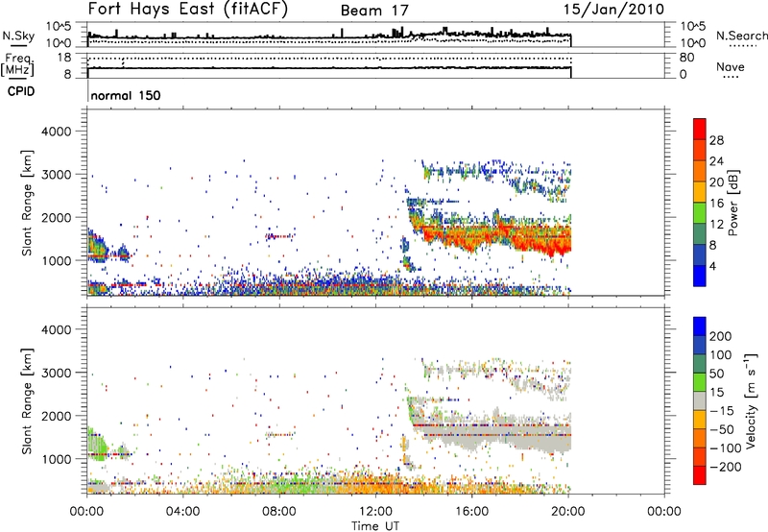Click the "3000" tick in the velocity panel
This screenshot has width=768, height=532.
pyautogui.click(x=56, y=373)
